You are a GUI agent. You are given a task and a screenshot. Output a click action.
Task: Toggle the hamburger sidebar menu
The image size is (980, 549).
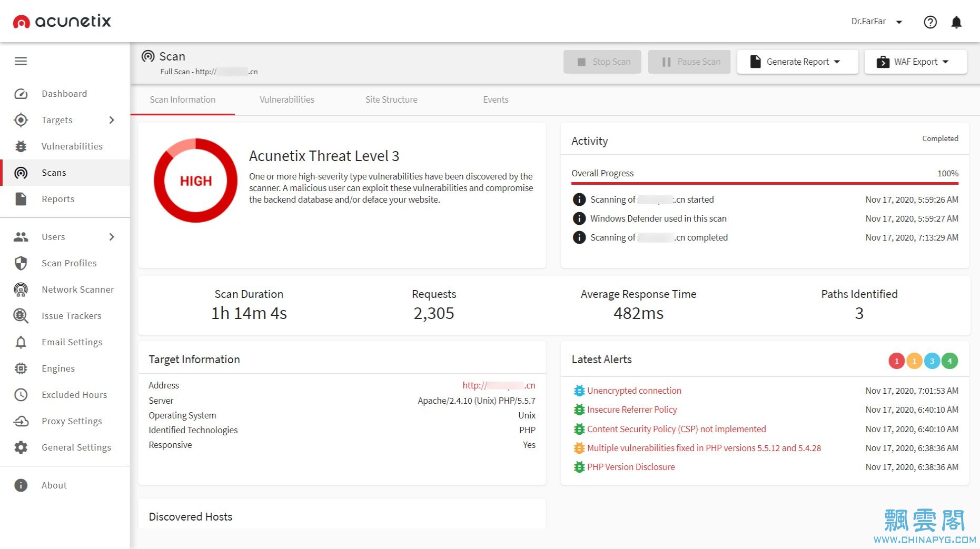[21, 62]
